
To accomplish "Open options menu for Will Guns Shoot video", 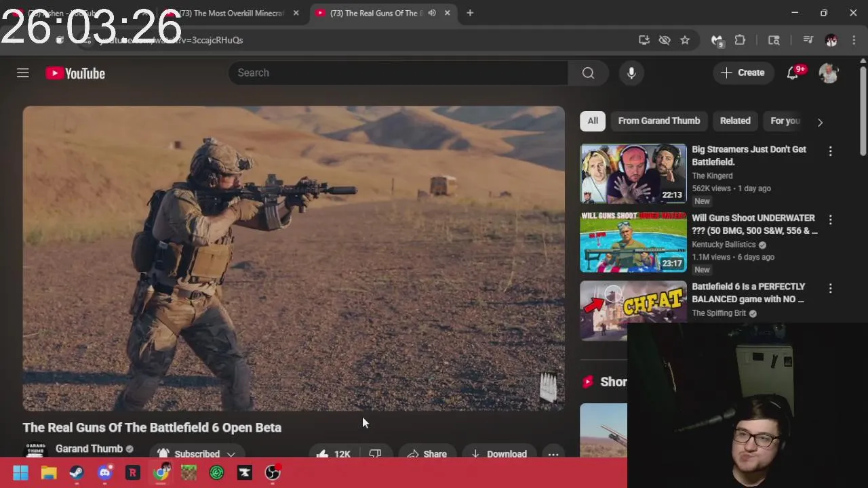I will pyautogui.click(x=831, y=220).
